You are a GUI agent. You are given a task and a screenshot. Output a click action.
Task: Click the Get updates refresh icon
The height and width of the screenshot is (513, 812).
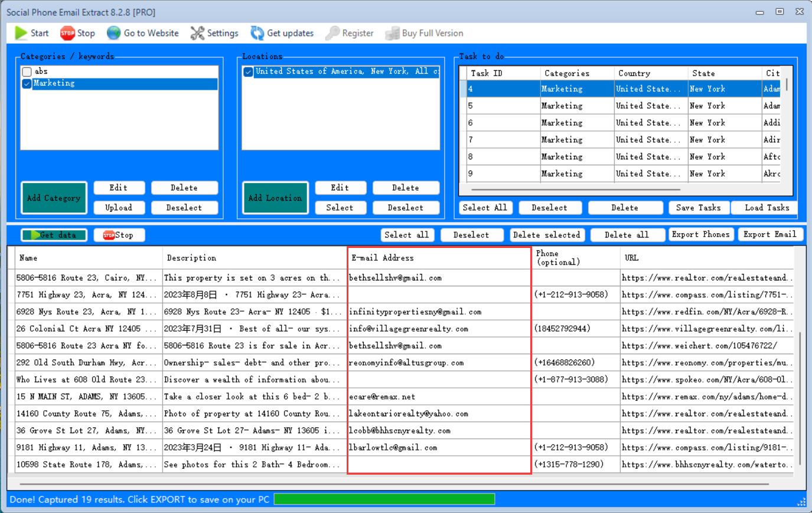coord(257,33)
